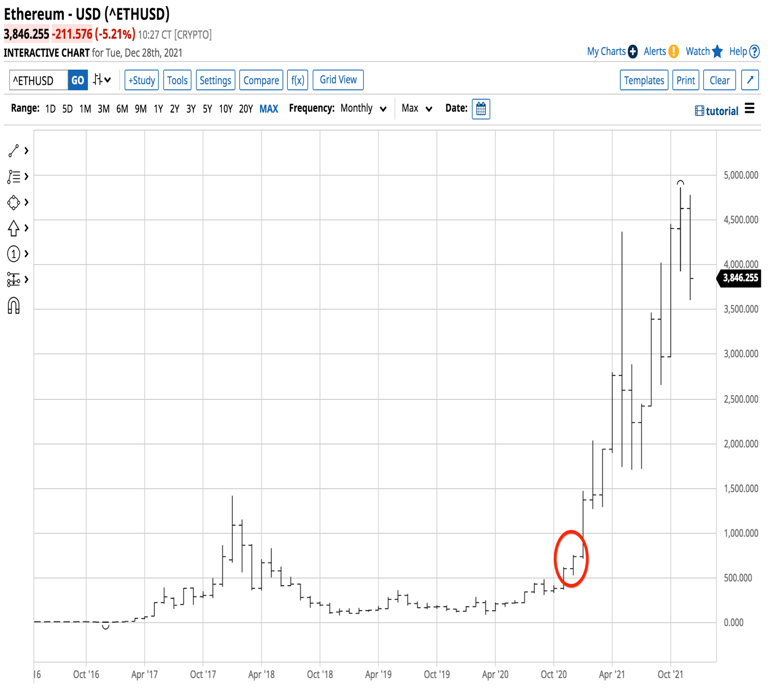Select the 6M range

(122, 109)
